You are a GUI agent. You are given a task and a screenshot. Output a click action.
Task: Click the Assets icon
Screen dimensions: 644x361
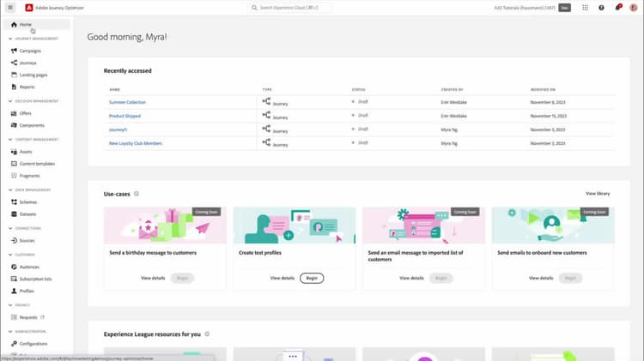coord(14,152)
